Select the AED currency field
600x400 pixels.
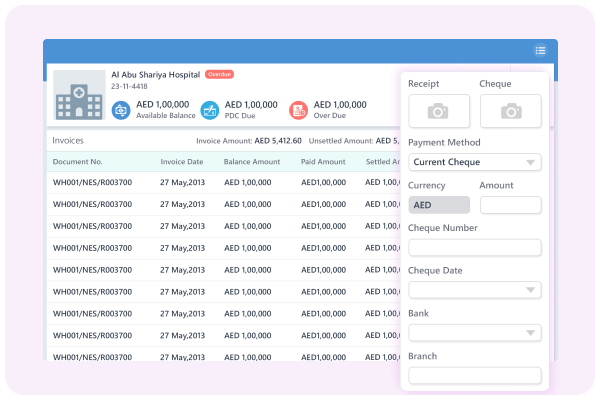pyautogui.click(x=439, y=205)
